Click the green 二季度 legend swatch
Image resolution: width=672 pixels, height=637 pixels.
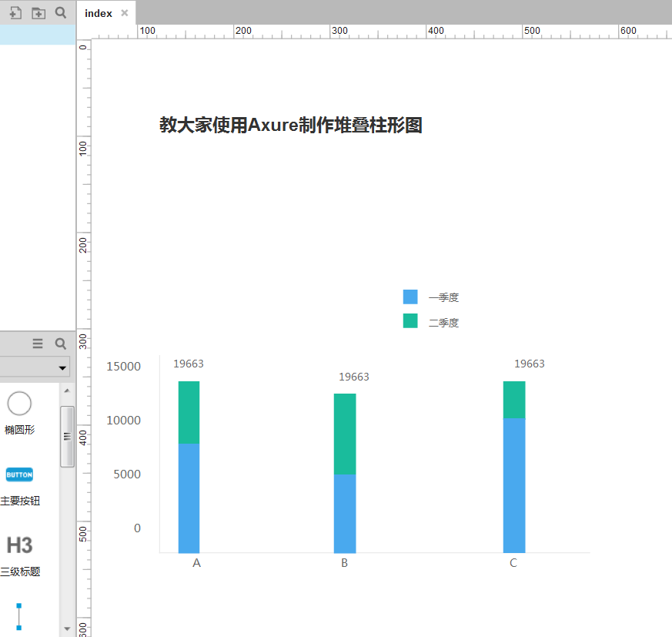pos(410,321)
